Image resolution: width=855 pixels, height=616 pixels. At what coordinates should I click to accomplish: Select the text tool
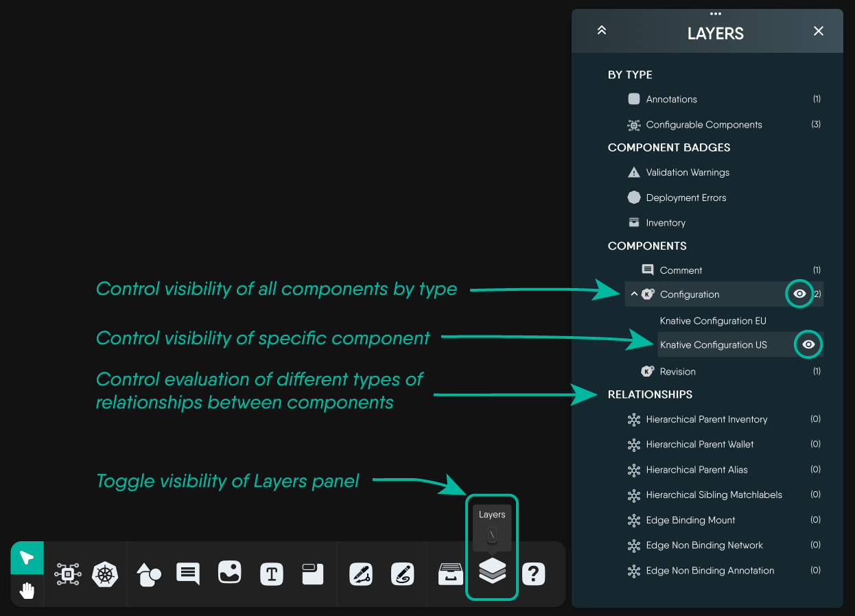click(272, 573)
